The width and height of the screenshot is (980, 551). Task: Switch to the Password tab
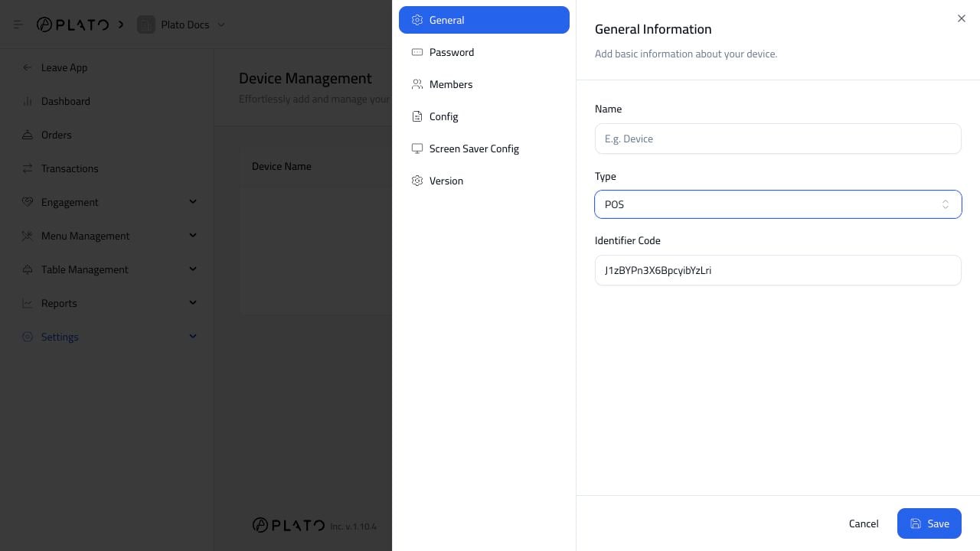point(484,52)
